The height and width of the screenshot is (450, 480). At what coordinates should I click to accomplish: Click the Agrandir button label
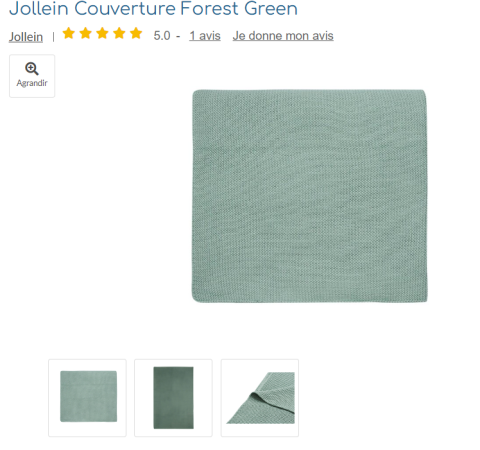pos(32,83)
